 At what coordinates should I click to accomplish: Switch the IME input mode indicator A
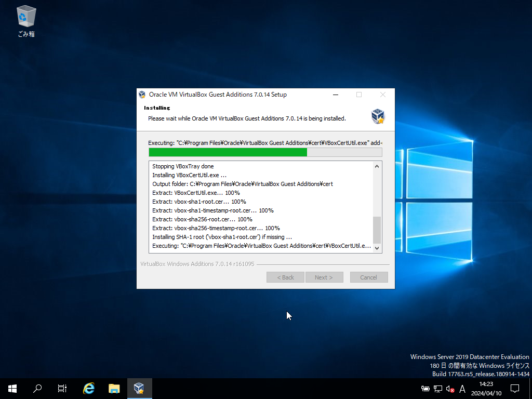pyautogui.click(x=462, y=389)
